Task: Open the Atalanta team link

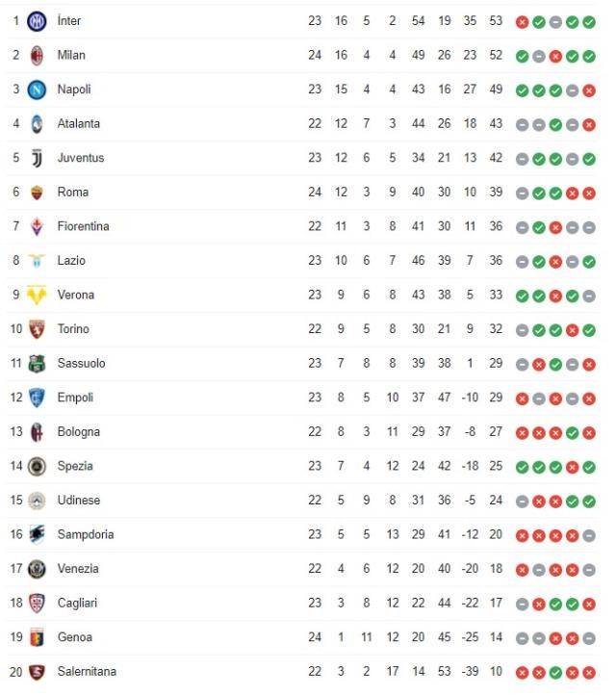Action: pyautogui.click(x=78, y=123)
